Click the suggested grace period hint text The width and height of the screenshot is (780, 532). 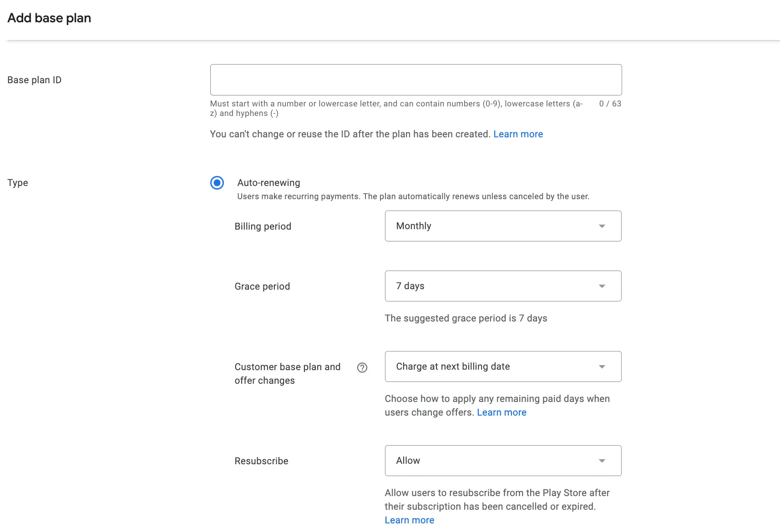click(x=466, y=318)
